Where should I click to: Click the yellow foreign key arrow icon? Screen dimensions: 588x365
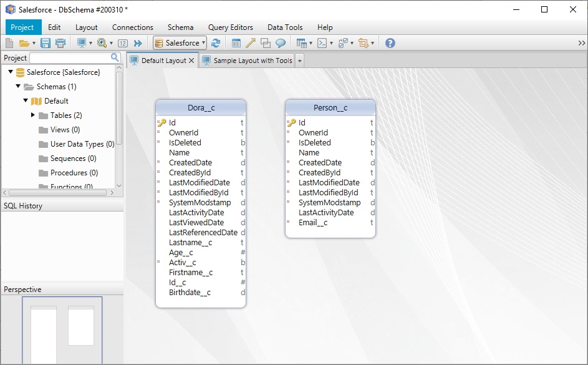pyautogui.click(x=251, y=43)
